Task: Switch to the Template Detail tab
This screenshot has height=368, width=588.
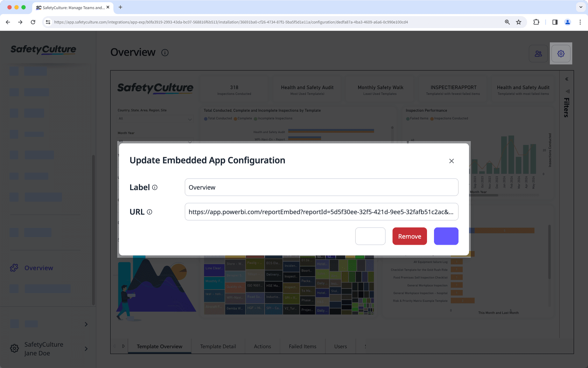Action: [218, 346]
